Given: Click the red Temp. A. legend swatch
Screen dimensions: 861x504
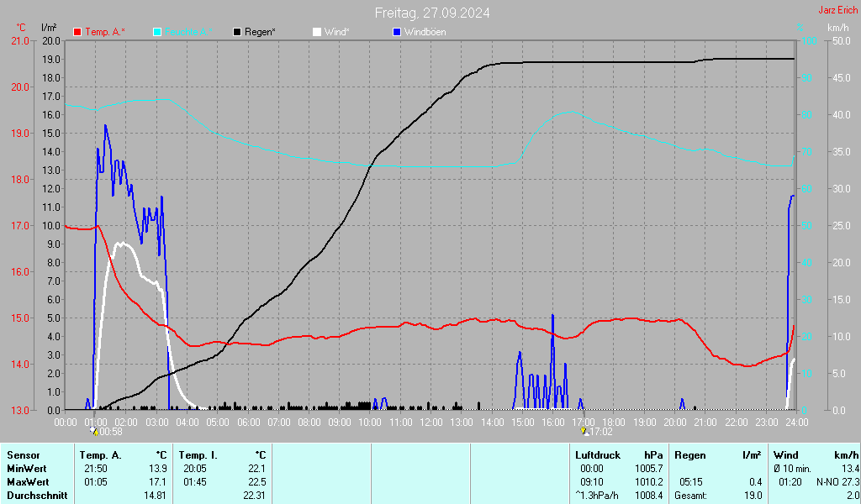Looking at the screenshot, I should pos(77,33).
